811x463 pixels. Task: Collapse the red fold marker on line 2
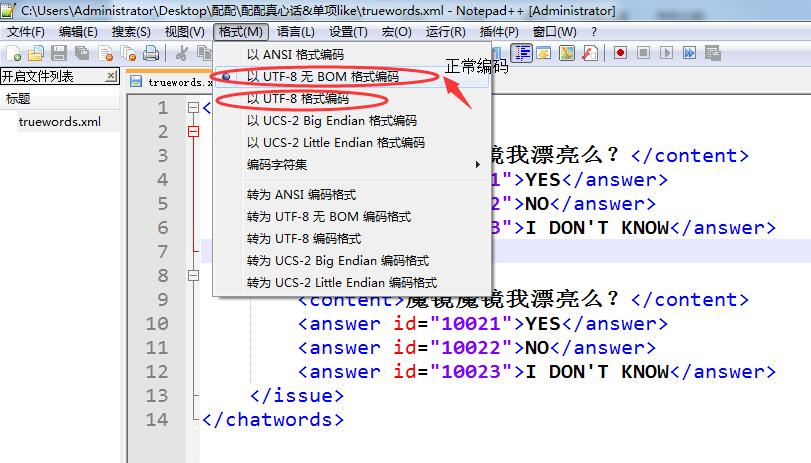[x=193, y=132]
